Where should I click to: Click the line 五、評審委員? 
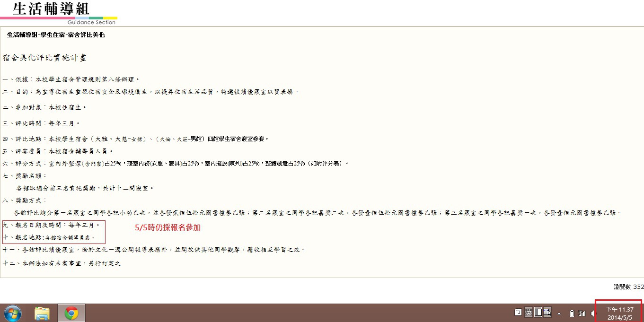click(58, 151)
